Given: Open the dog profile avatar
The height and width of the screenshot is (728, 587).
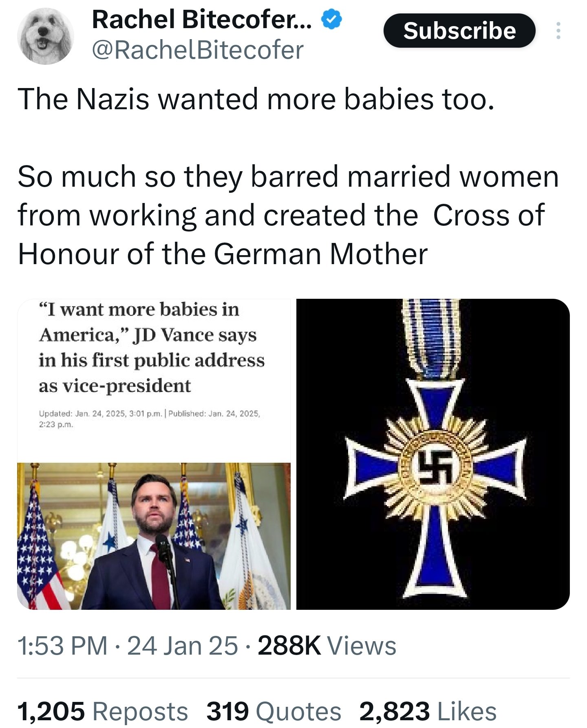Looking at the screenshot, I should (46, 36).
